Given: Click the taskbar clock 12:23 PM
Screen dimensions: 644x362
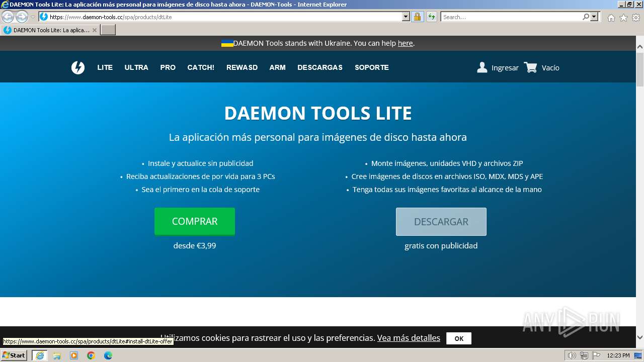Looking at the screenshot, I should coord(618,355).
